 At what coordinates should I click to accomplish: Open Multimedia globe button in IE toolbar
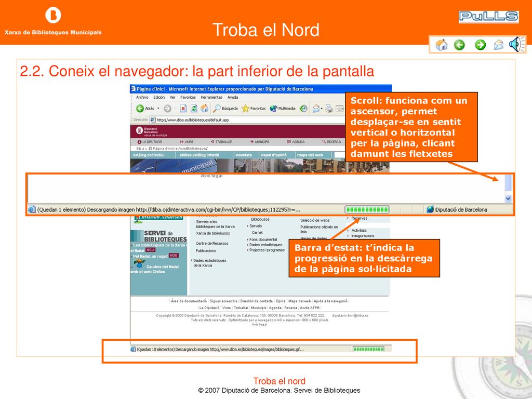coord(283,108)
